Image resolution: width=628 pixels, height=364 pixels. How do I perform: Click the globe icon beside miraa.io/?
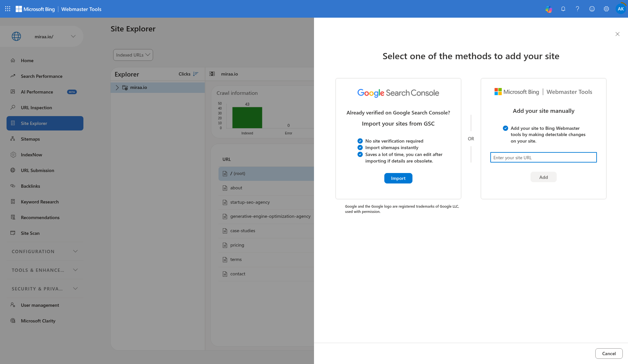click(16, 36)
